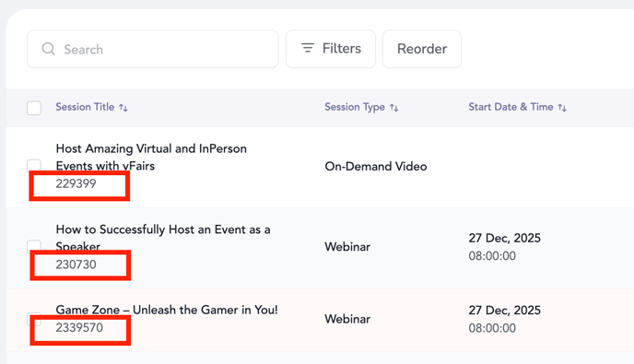Click the filter lines icon
634x364 pixels.
pyautogui.click(x=308, y=48)
